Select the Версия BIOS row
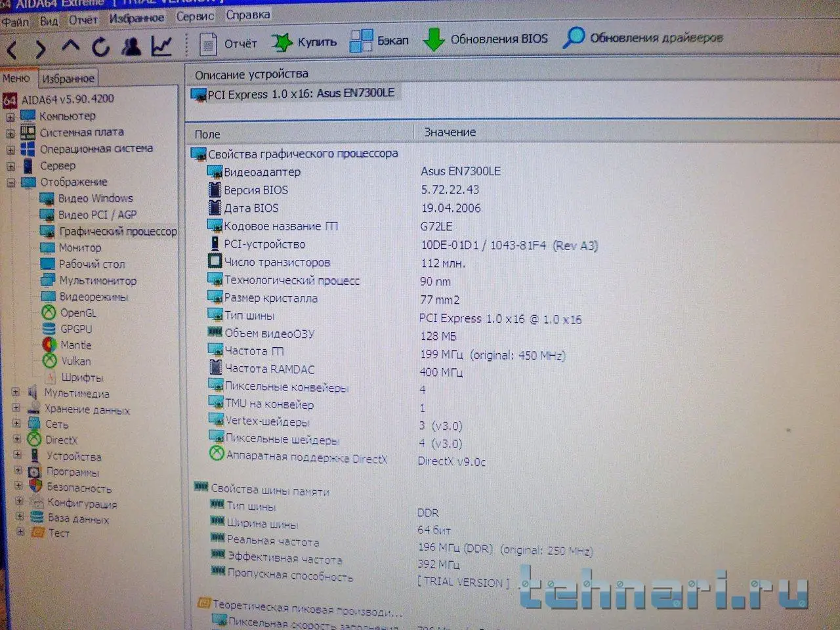The width and height of the screenshot is (840, 630). [x=344, y=190]
